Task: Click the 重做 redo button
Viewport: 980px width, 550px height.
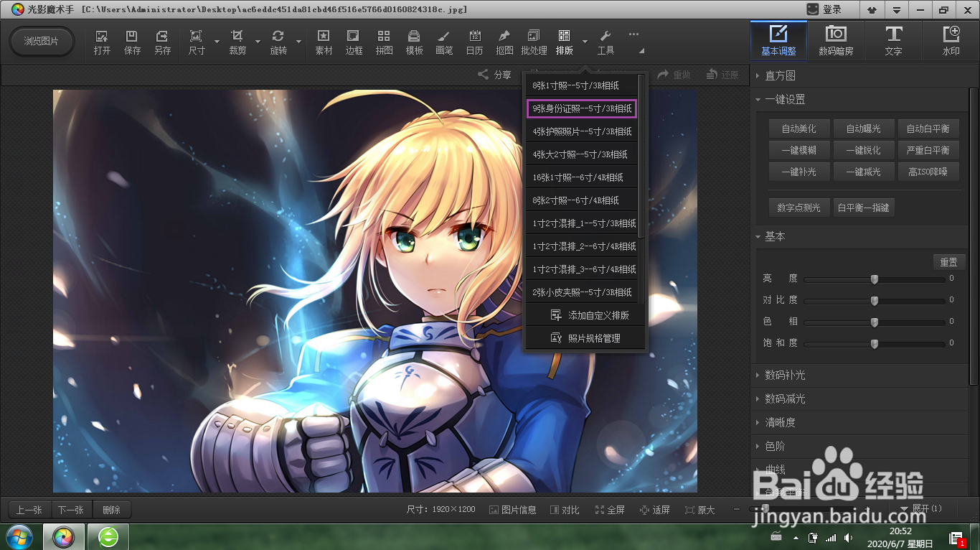Action: pos(674,75)
